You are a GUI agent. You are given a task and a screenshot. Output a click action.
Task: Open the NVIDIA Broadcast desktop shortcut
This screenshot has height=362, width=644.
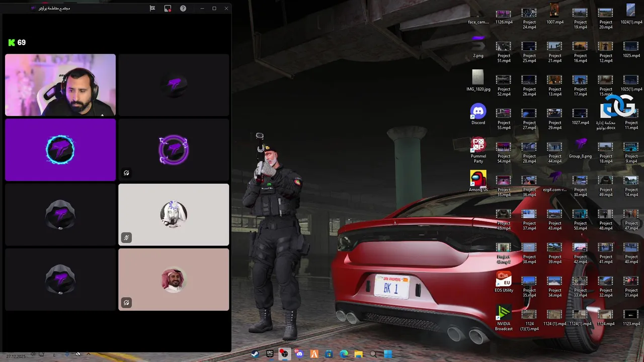[x=504, y=318]
